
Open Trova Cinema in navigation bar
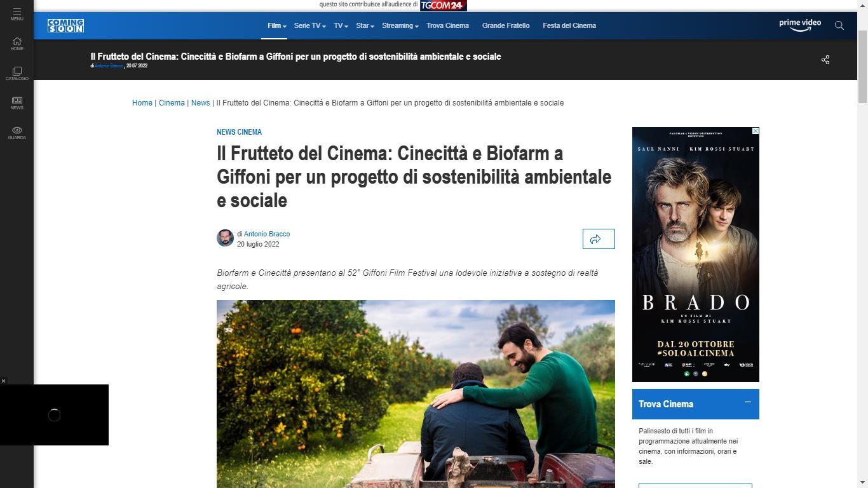pyautogui.click(x=447, y=25)
